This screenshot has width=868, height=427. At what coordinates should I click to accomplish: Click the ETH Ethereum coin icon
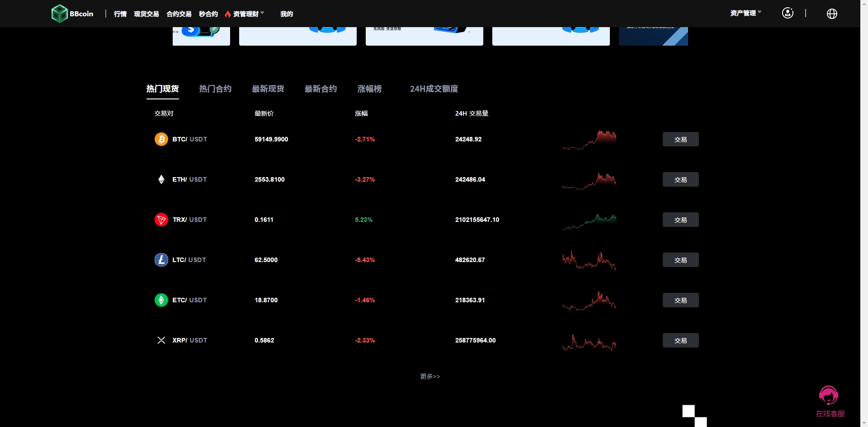tap(161, 179)
